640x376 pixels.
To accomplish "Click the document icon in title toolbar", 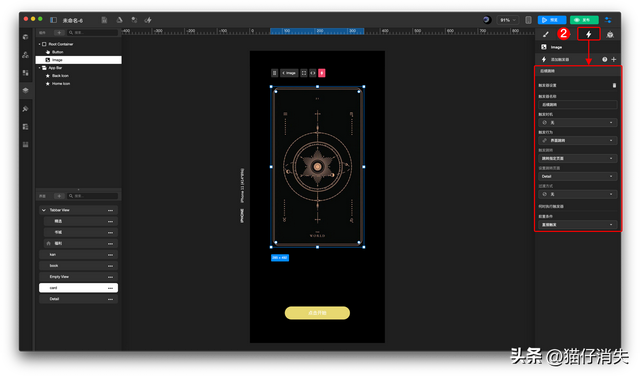I will tap(104, 20).
